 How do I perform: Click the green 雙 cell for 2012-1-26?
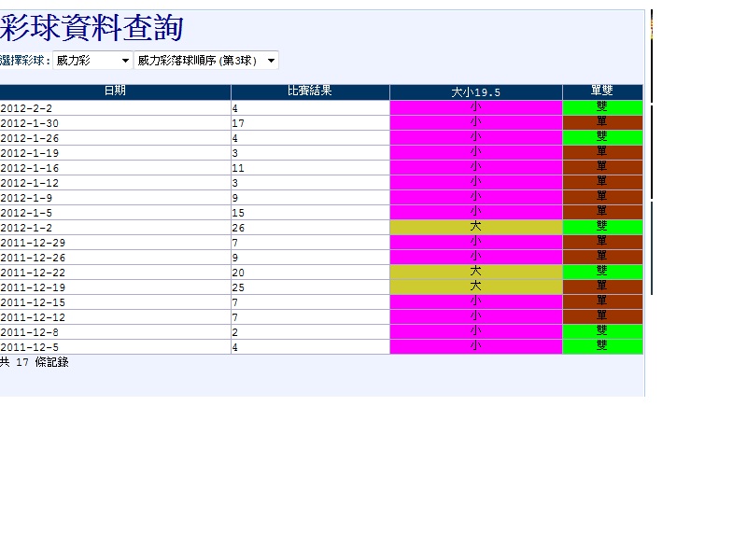602,138
